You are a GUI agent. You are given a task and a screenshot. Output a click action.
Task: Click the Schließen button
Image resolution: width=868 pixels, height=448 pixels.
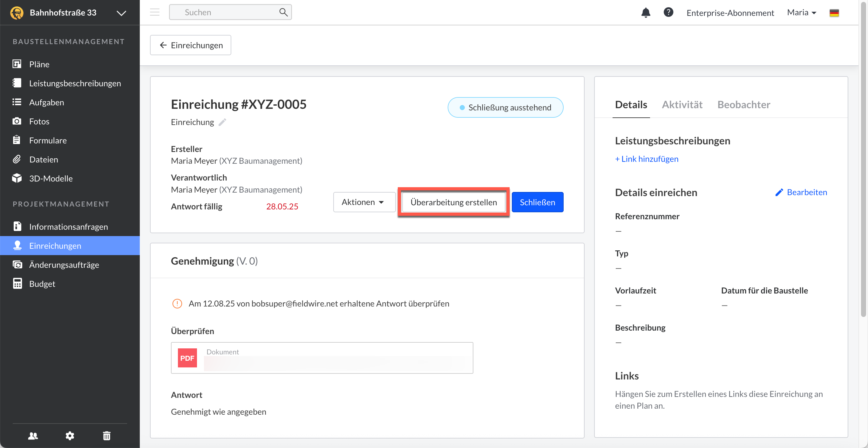pyautogui.click(x=537, y=202)
